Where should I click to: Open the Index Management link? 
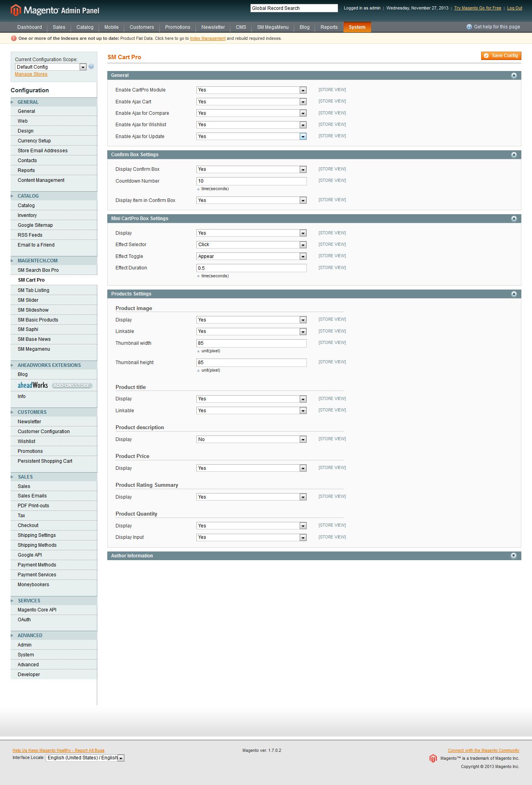point(208,39)
